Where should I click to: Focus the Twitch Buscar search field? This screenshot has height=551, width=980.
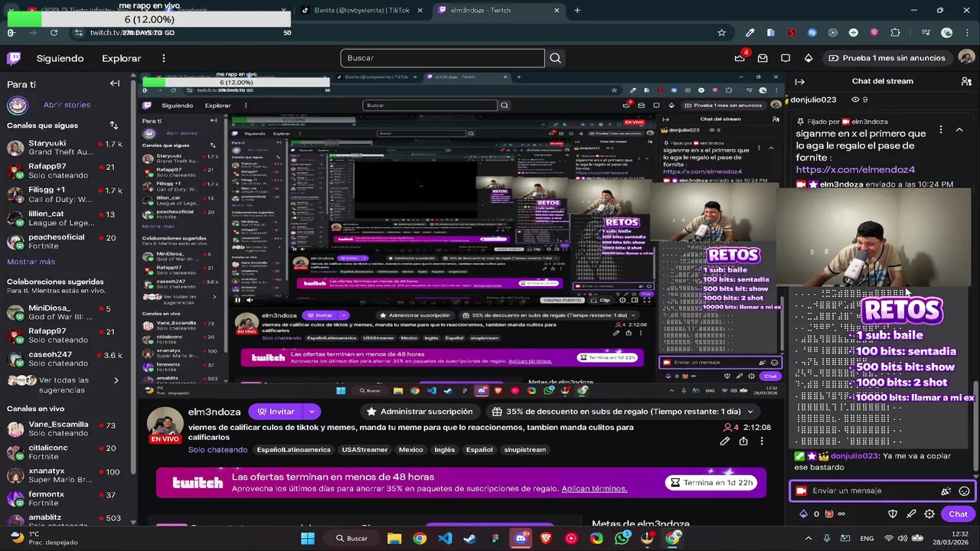(x=443, y=58)
